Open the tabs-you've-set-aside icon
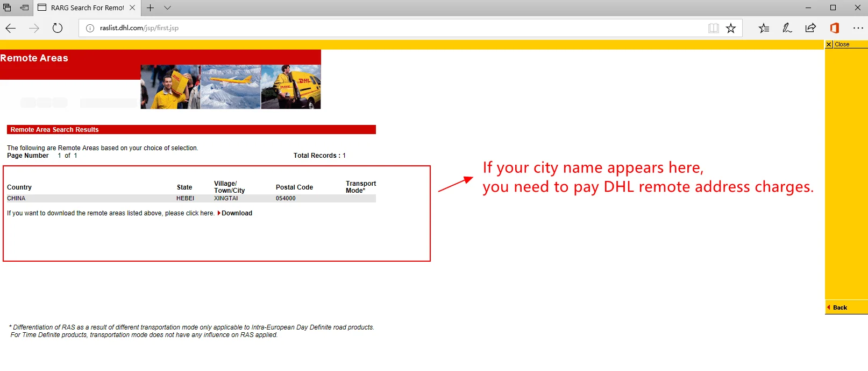 pyautogui.click(x=7, y=8)
